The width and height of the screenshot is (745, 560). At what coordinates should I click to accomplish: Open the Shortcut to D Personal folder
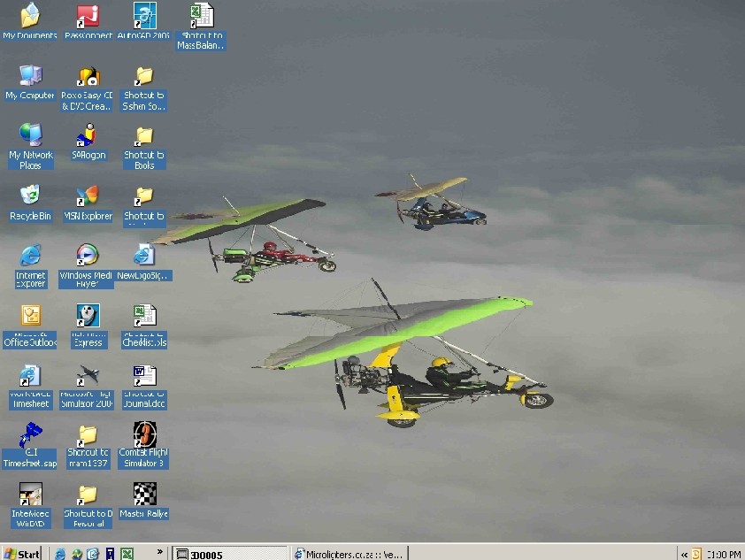tap(88, 506)
